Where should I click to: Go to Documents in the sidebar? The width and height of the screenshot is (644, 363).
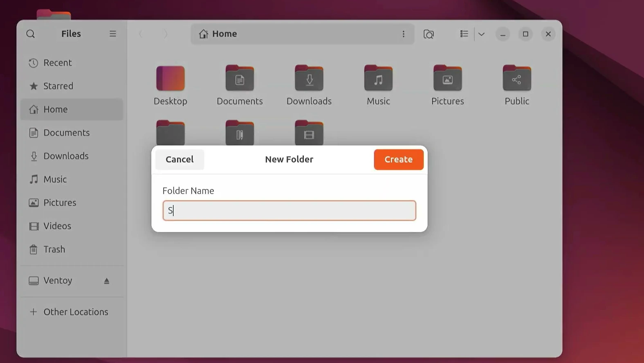tap(72, 133)
